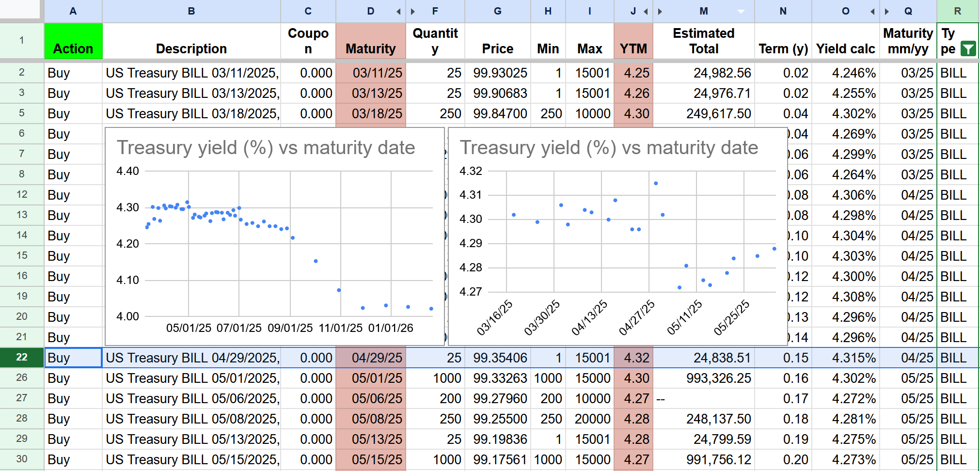Click hidden-column arrow in column D header
980x471 pixels.
coord(398,11)
